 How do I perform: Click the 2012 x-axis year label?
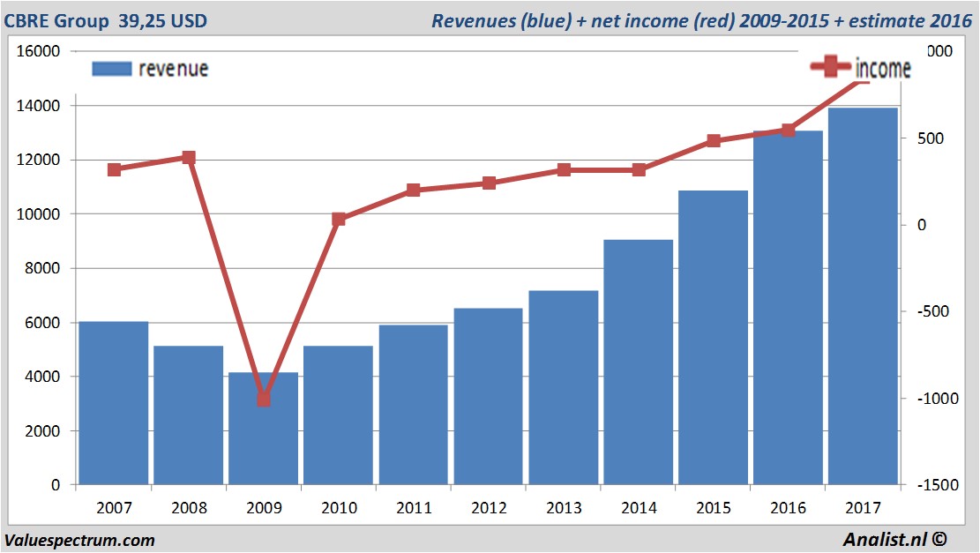point(489,507)
